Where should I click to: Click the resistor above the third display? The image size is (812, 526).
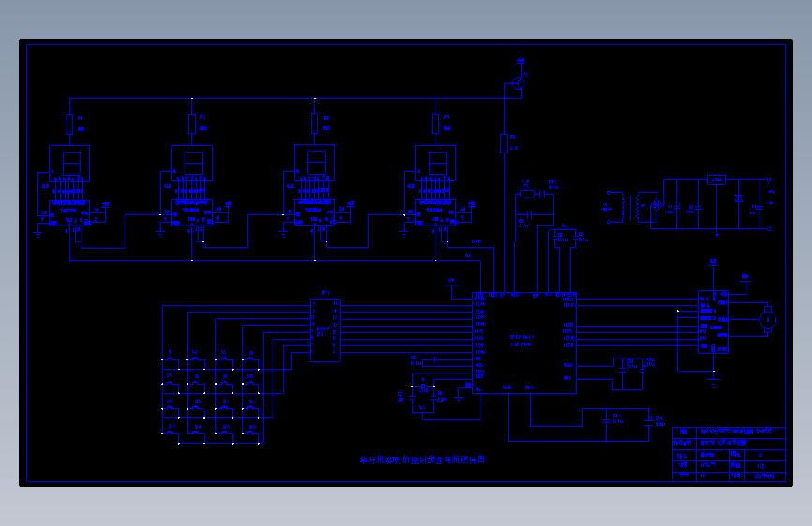click(x=315, y=124)
